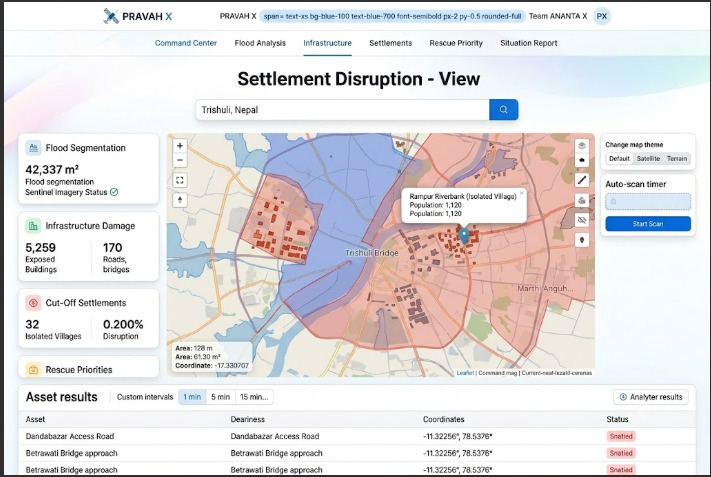Click the Marthi Anguh map label
Screen dimensions: 711x477
(545, 288)
